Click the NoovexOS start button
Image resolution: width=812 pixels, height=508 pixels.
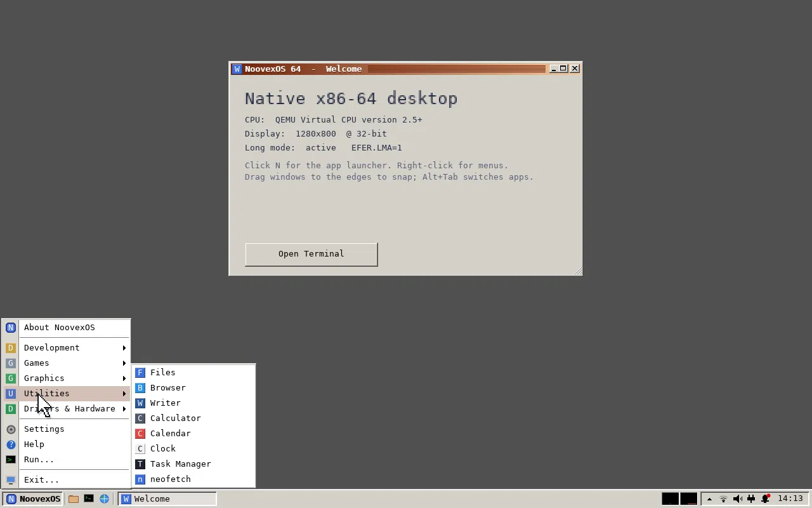tap(32, 499)
